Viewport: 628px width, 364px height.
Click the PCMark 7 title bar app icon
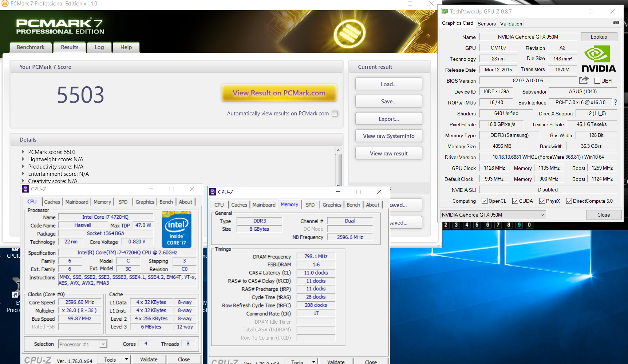click(x=5, y=4)
